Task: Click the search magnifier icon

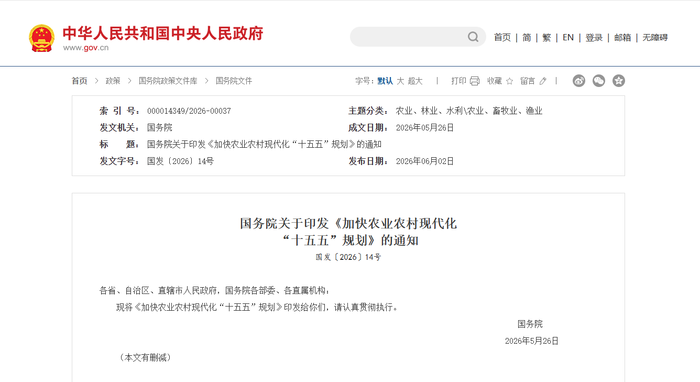Action: (473, 37)
